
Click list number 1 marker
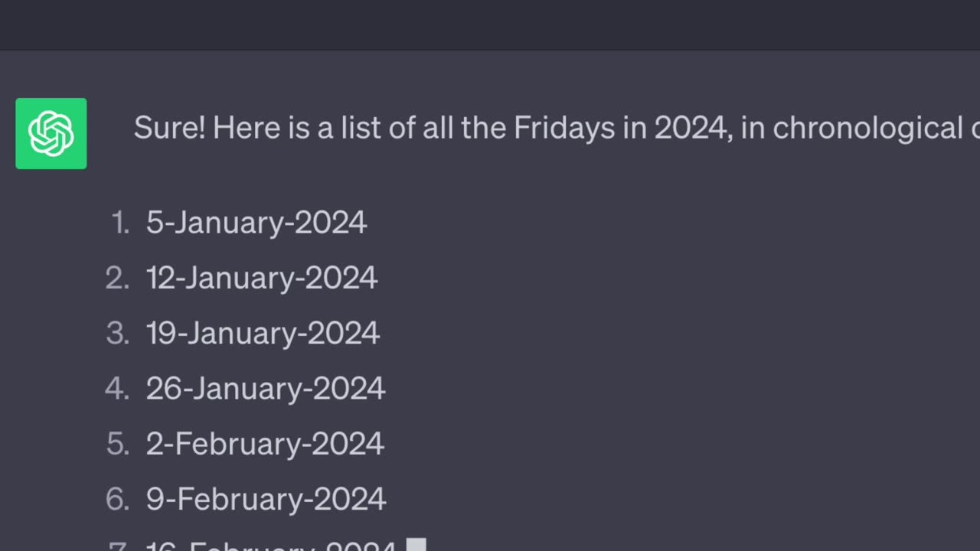(120, 223)
